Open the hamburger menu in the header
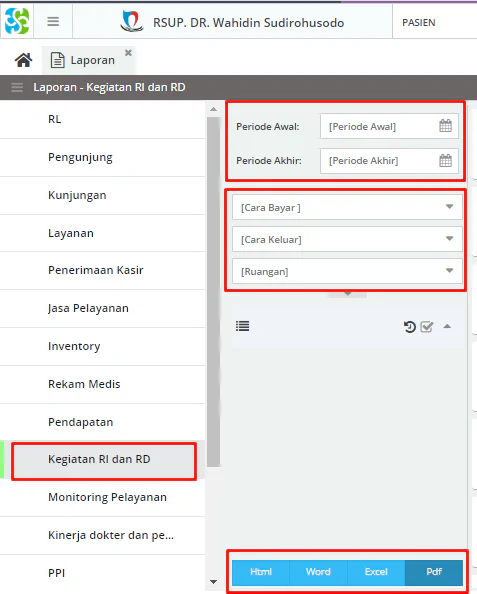This screenshot has height=594, width=477. point(53,22)
